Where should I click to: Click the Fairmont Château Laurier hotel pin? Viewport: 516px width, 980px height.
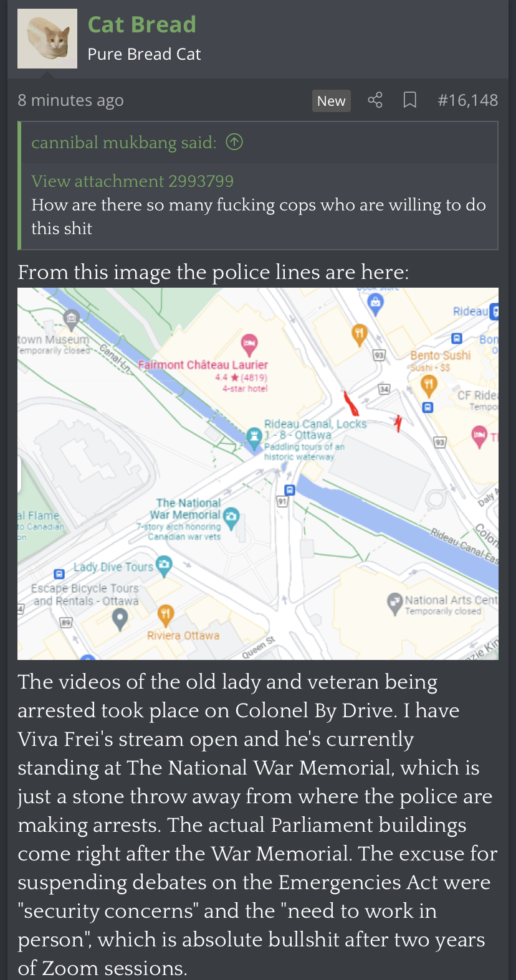click(x=249, y=344)
